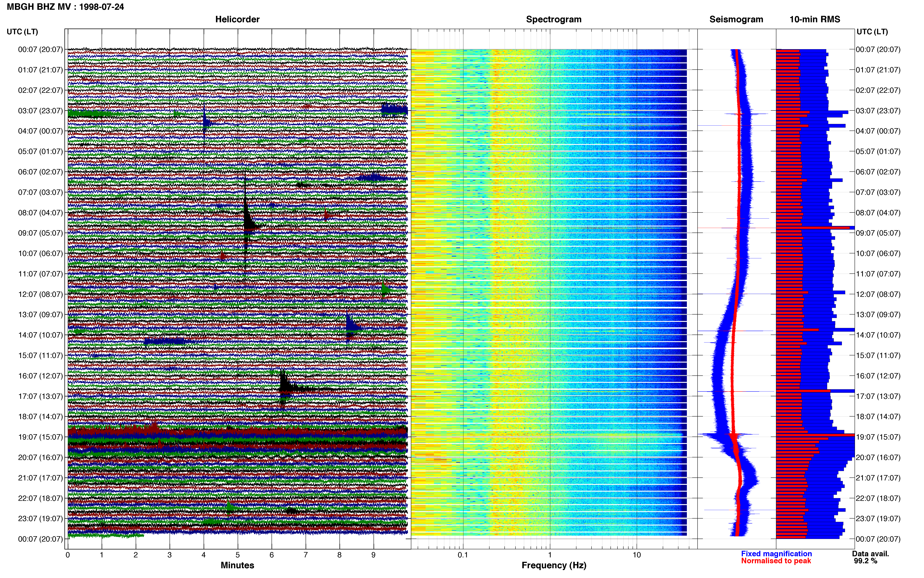Click the left time label '23:07 (19:07)'
The width and height of the screenshot is (924, 578).
40,519
